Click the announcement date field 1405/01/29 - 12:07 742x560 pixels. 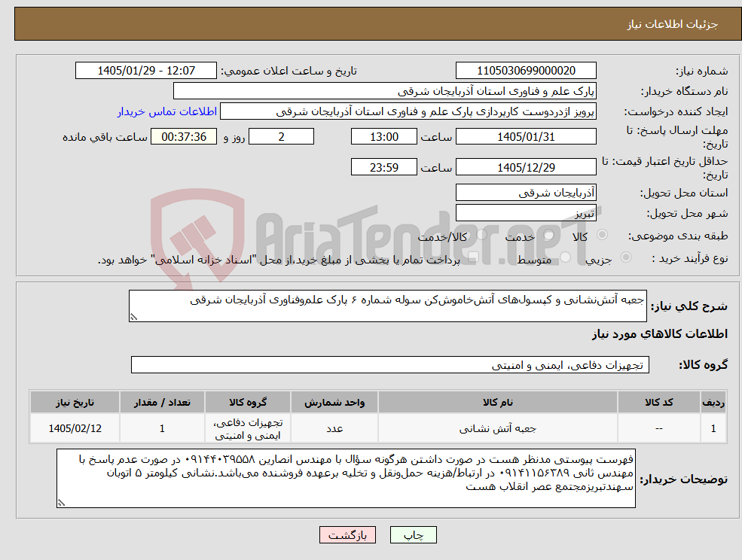(x=145, y=71)
